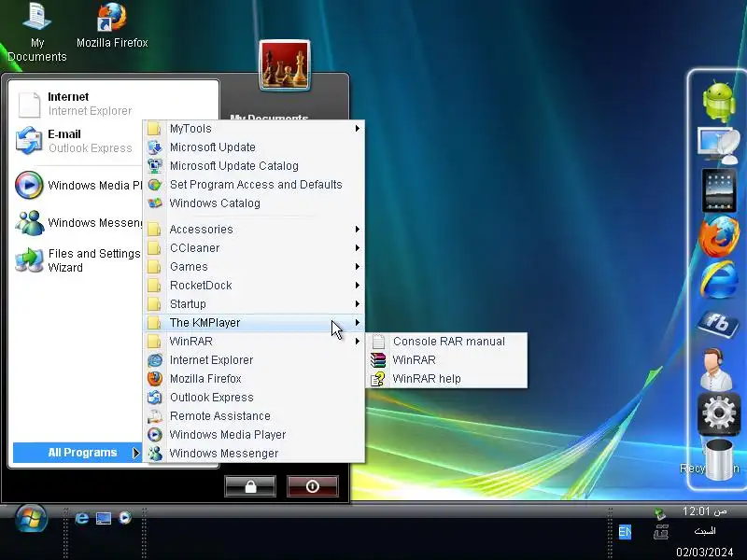Launch Internet Explorer from side dock
The image size is (747, 560).
point(719,281)
